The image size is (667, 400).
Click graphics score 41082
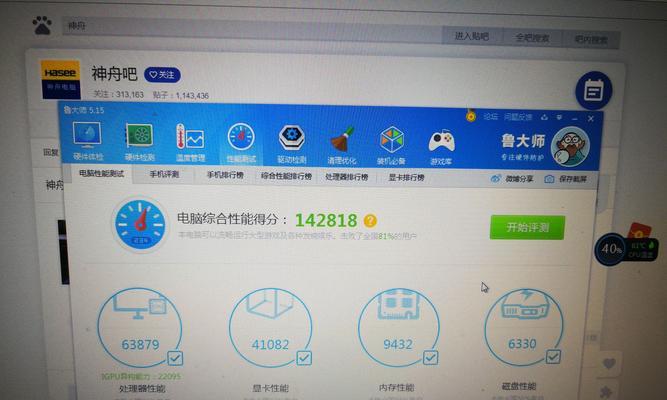tap(270, 344)
